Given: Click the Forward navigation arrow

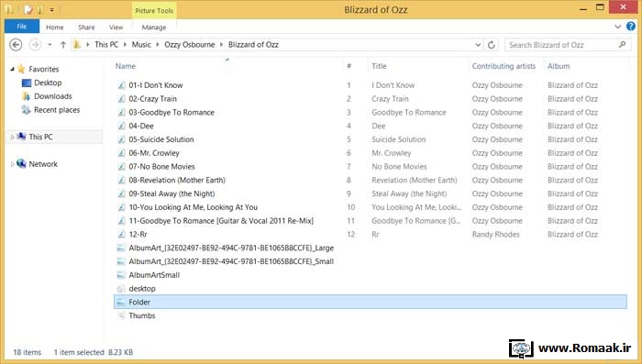Looking at the screenshot, I should click(35, 45).
